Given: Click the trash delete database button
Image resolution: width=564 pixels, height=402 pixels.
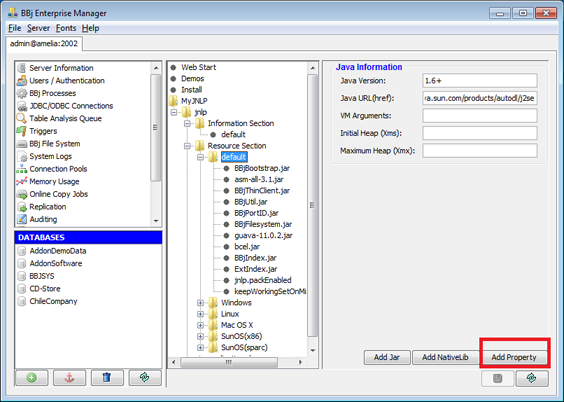Looking at the screenshot, I should [x=107, y=378].
